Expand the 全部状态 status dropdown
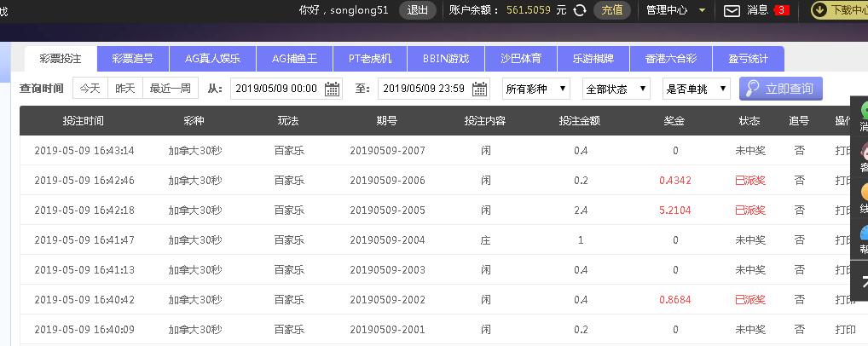This screenshot has height=346, width=868. (616, 89)
